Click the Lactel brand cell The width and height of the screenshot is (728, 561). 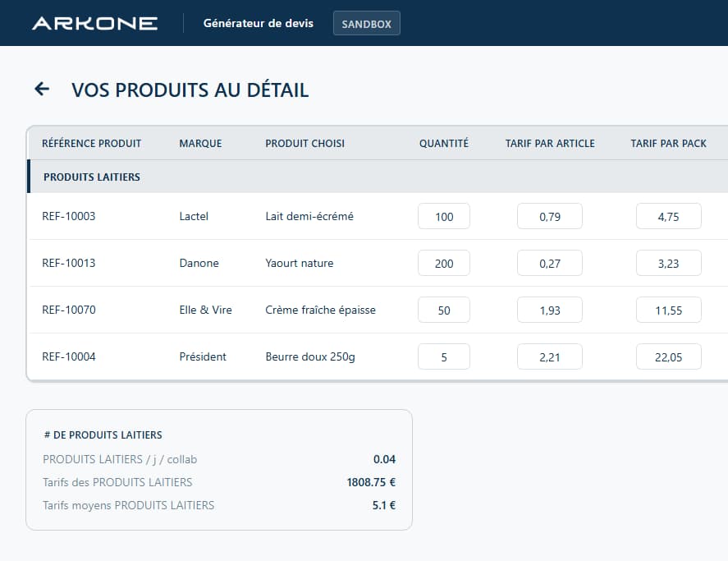click(x=194, y=216)
